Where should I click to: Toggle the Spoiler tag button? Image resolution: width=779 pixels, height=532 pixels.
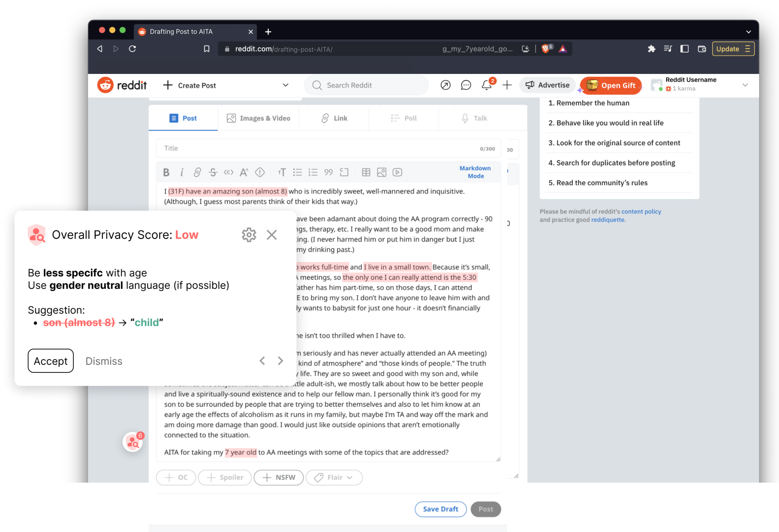[x=224, y=477]
